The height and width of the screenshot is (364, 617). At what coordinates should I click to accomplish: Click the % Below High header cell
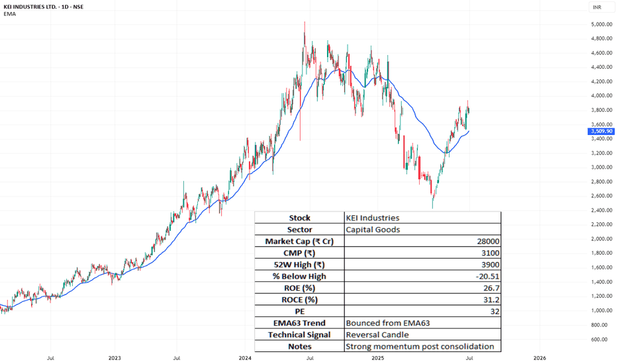click(x=299, y=276)
